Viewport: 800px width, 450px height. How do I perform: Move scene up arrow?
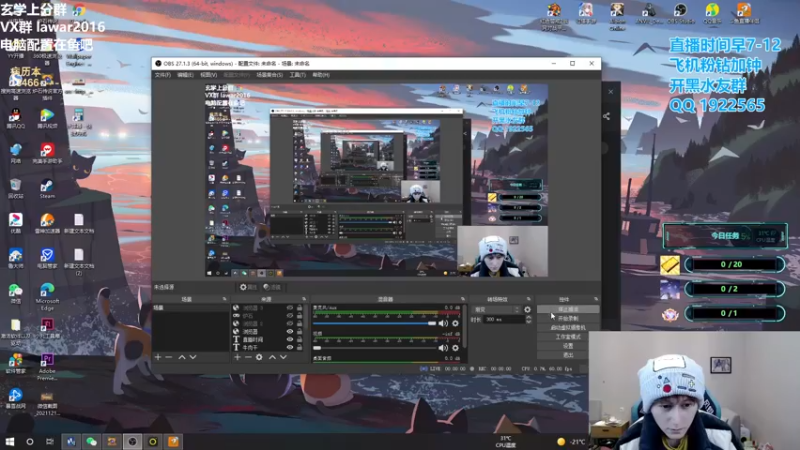[182, 357]
